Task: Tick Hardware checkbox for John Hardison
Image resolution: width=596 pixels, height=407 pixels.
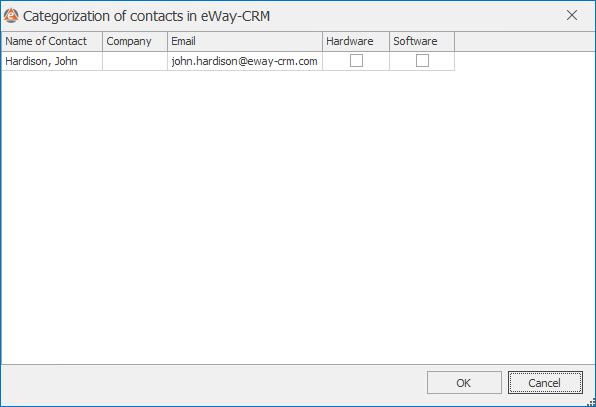Action: coord(356,61)
